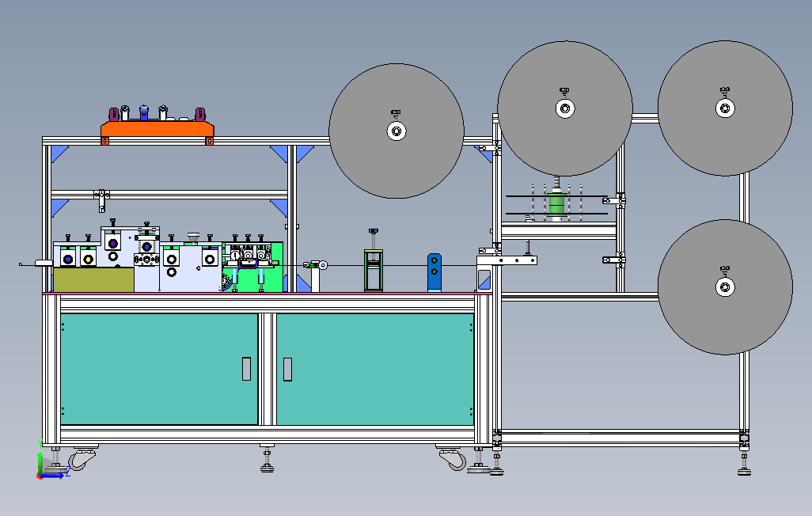Screen dimensions: 812x516
Task: Select the guide arm bracket beside the blue sensor
Action: (507, 260)
